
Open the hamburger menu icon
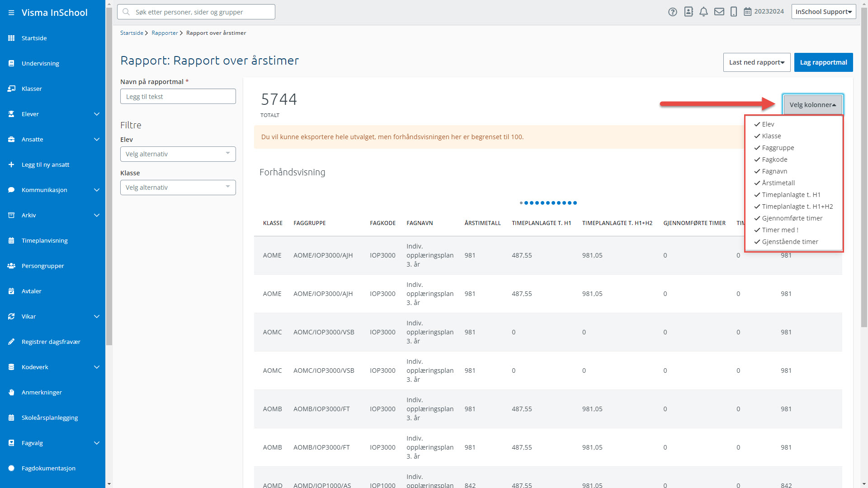click(11, 13)
